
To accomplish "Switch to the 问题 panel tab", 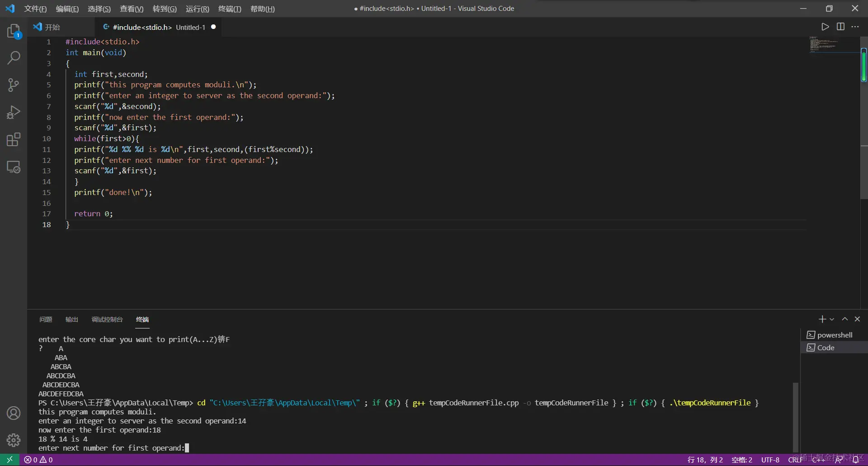I will click(46, 319).
